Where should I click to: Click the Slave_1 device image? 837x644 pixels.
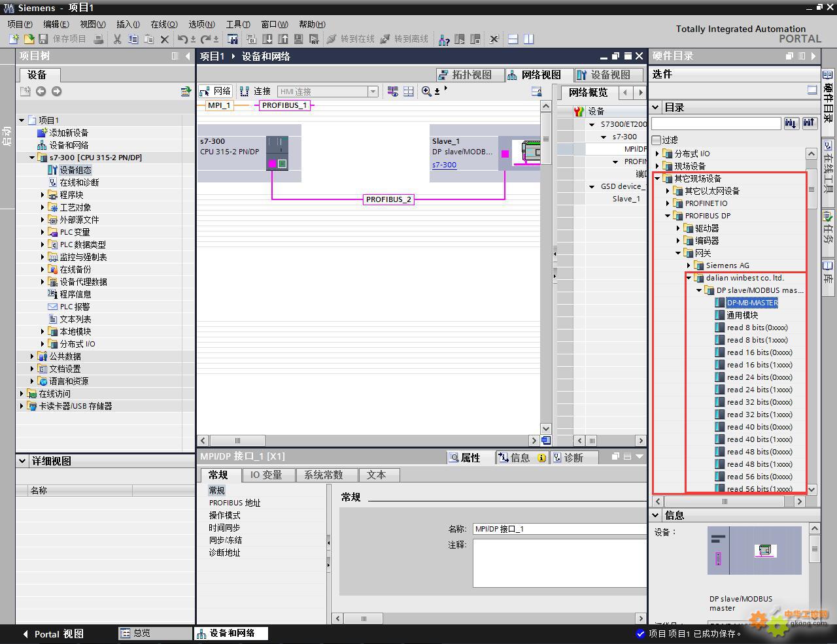pos(526,153)
